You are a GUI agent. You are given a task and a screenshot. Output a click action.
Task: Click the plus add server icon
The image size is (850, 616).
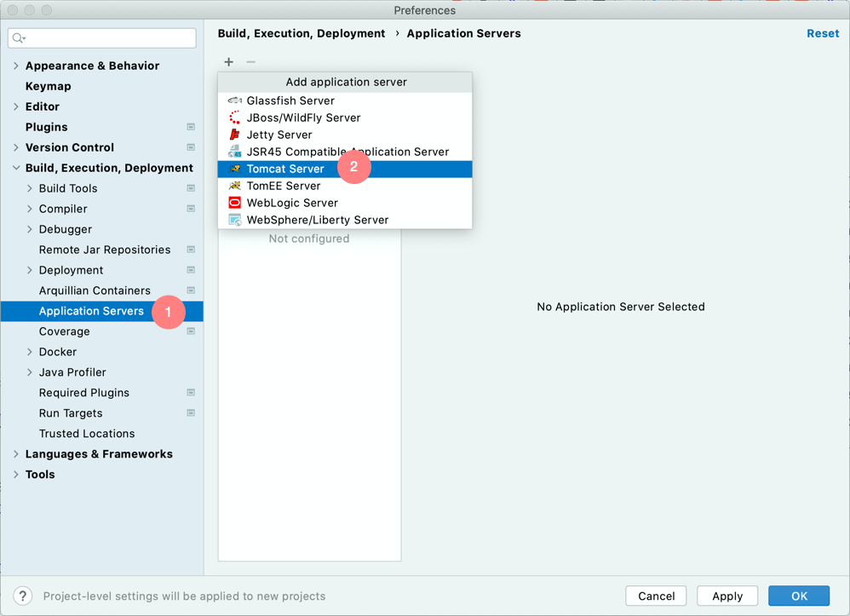coord(229,62)
